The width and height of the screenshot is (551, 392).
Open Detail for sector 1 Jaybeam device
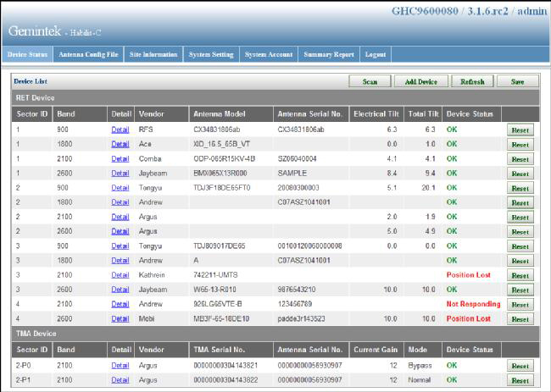point(120,174)
